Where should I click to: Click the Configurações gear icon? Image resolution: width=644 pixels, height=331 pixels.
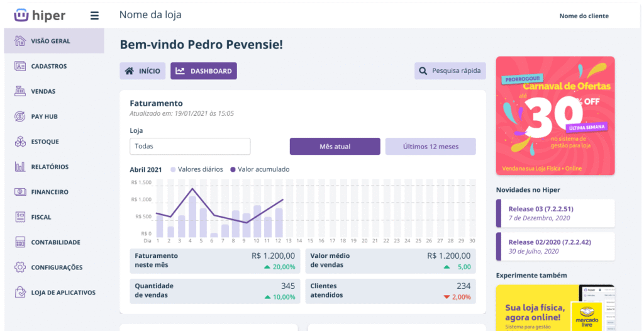[x=19, y=267]
